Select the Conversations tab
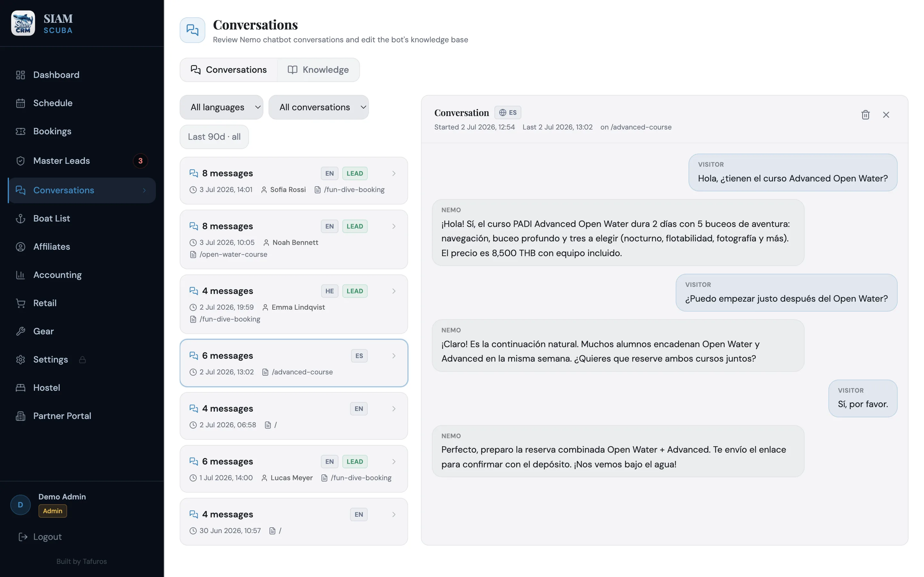The width and height of the screenshot is (924, 577). [229, 70]
